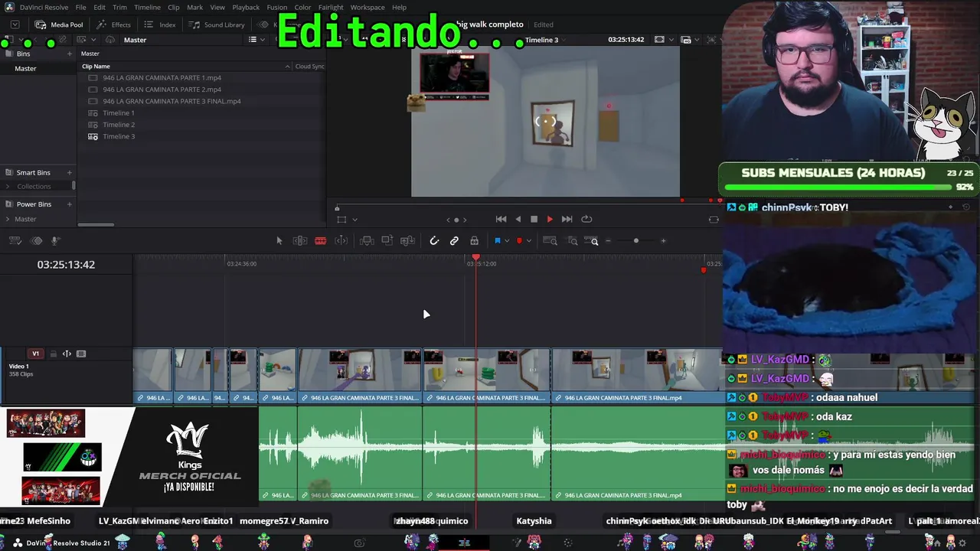Select Timeline 3 in the Media Pool
The image size is (980, 551).
(119, 136)
